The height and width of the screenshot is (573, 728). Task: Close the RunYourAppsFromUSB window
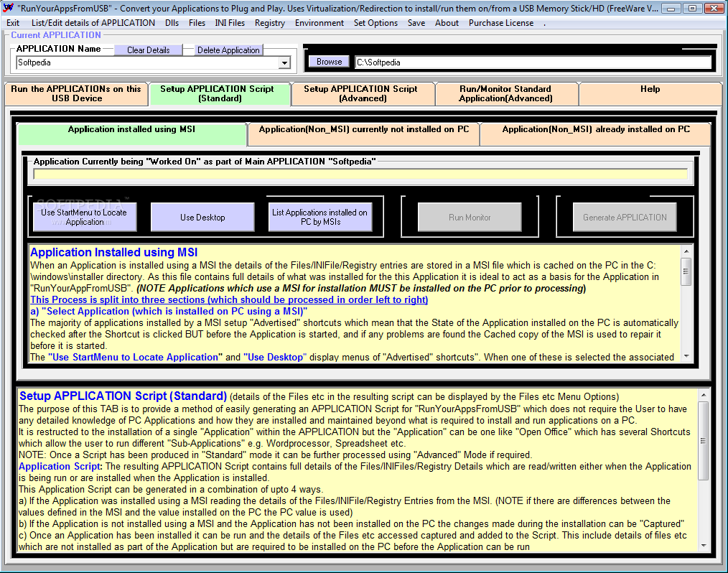tap(714, 9)
